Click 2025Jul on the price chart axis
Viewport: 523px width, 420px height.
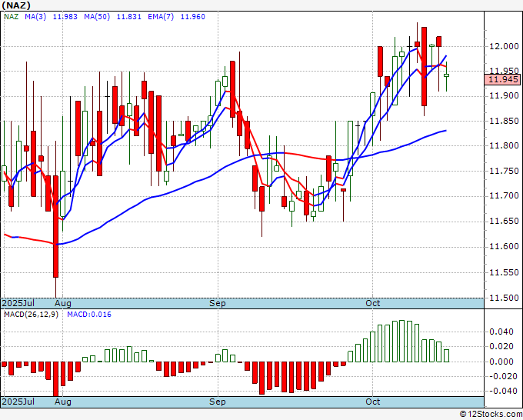click(x=18, y=303)
